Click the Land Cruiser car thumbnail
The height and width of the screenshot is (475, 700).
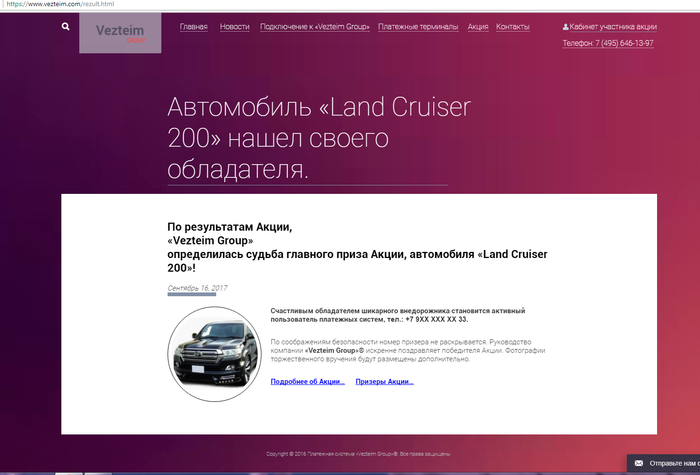click(x=214, y=354)
